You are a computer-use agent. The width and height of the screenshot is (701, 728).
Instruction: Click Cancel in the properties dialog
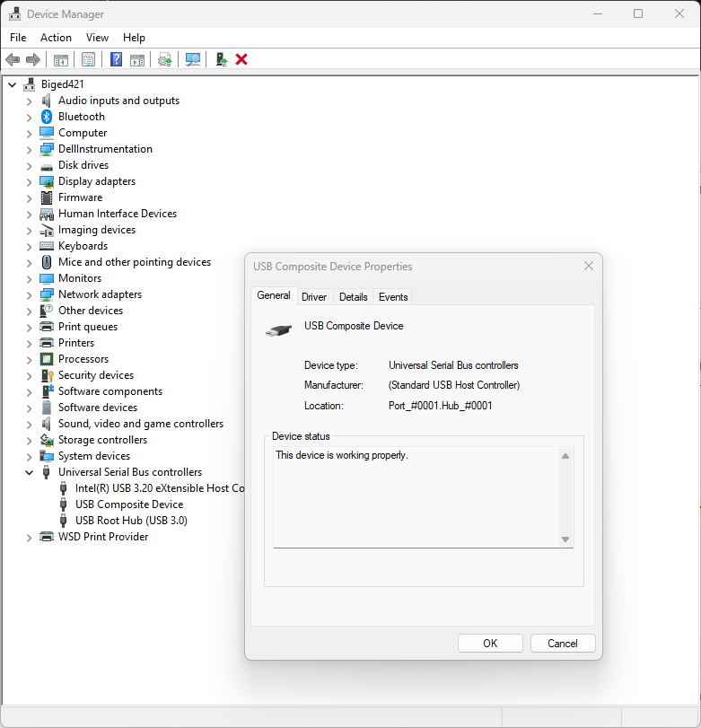(563, 643)
